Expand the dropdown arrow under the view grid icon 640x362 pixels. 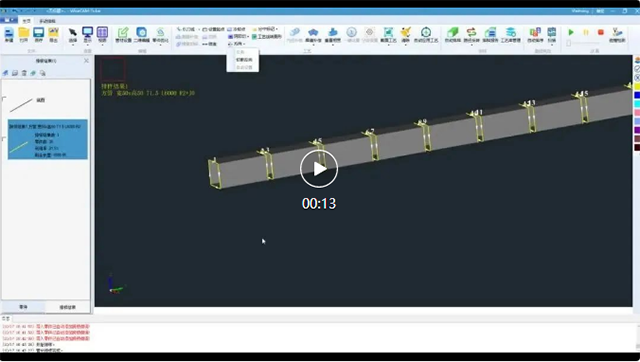[102, 45]
